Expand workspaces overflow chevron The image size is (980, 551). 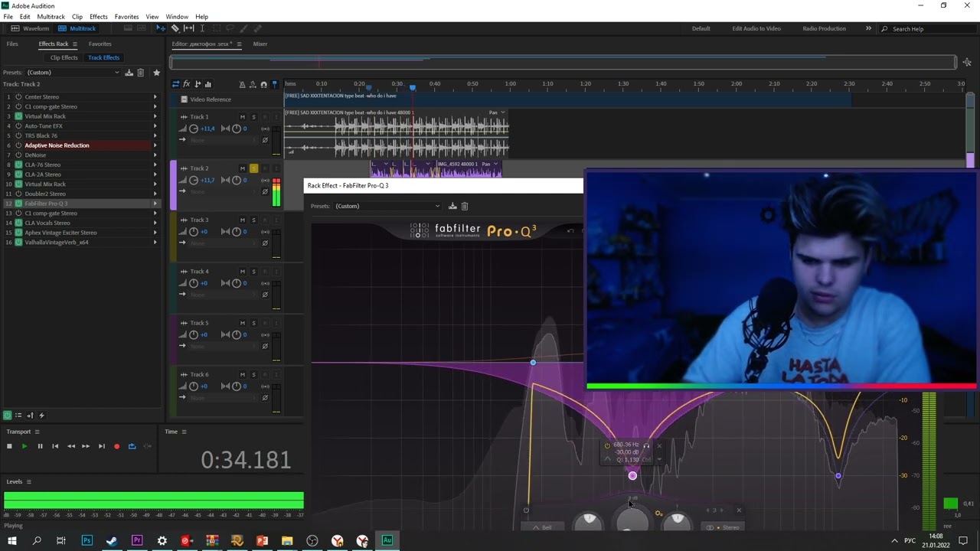point(868,28)
